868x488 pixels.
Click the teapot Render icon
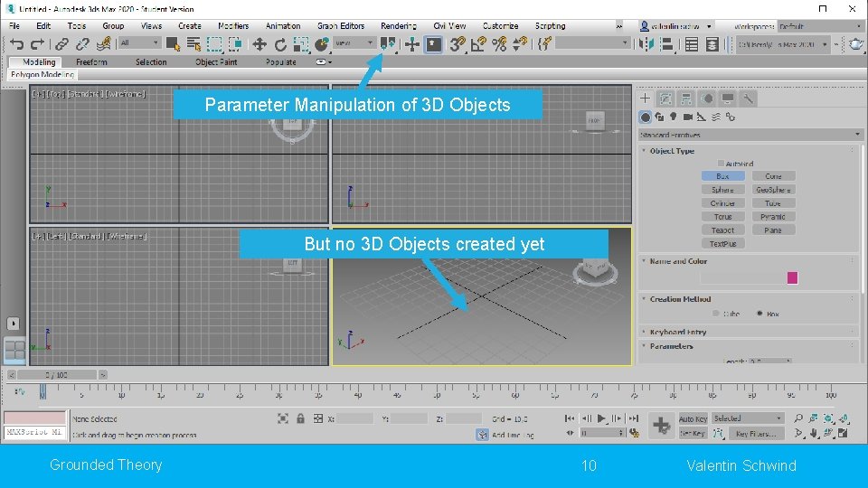click(856, 44)
